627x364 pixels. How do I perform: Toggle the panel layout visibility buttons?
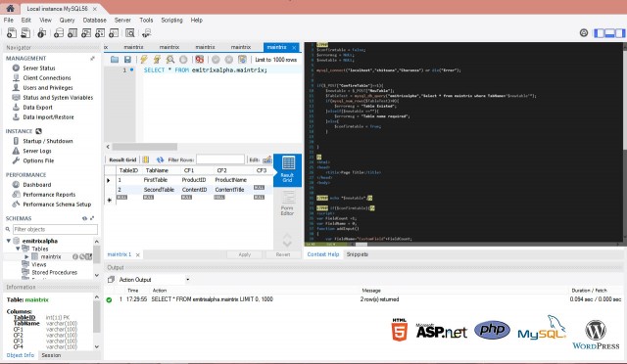point(609,33)
